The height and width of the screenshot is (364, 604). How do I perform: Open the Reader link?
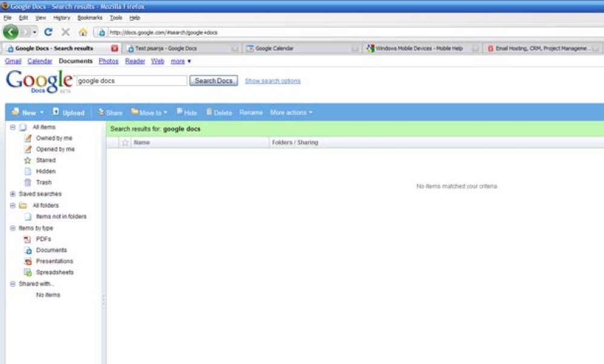click(135, 61)
